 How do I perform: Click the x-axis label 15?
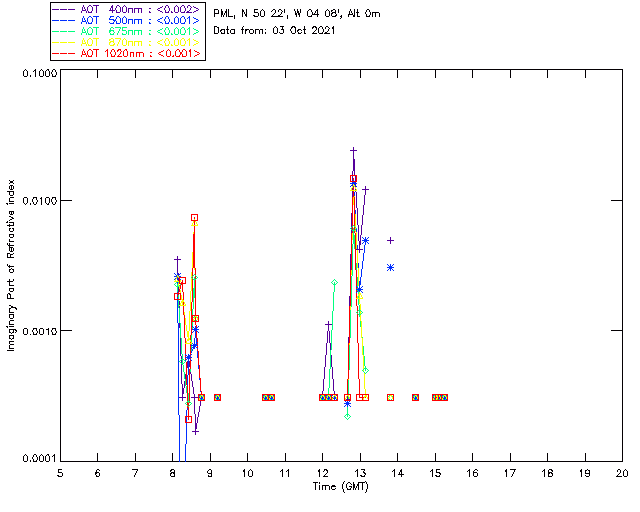(x=435, y=473)
